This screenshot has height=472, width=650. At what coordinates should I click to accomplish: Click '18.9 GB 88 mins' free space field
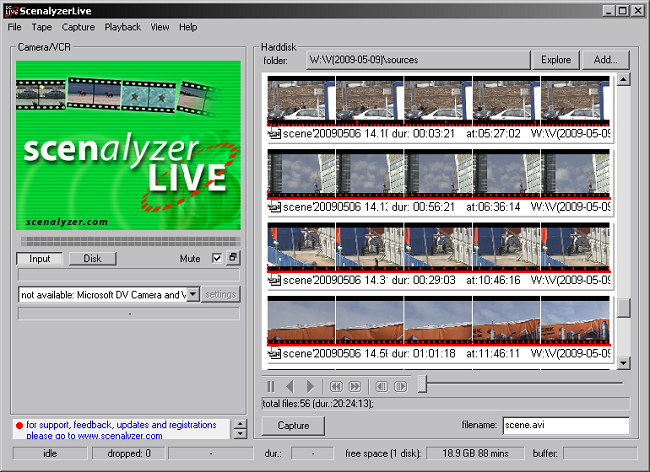[475, 454]
